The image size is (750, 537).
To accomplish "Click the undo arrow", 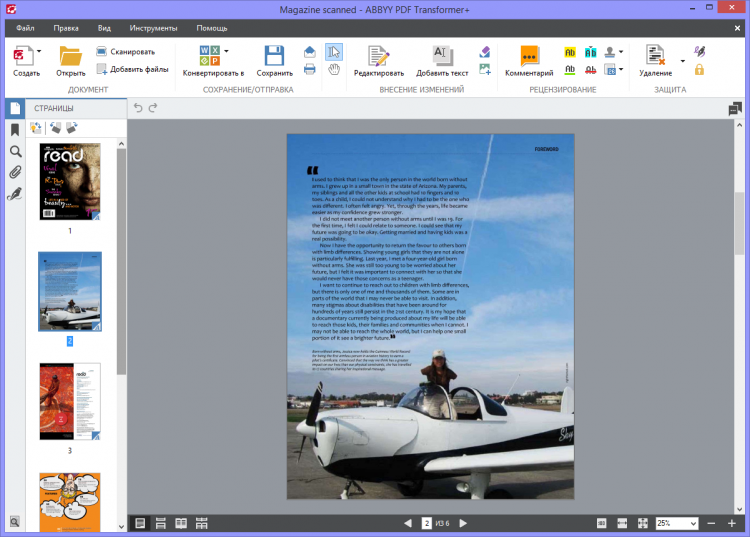I will tap(138, 108).
